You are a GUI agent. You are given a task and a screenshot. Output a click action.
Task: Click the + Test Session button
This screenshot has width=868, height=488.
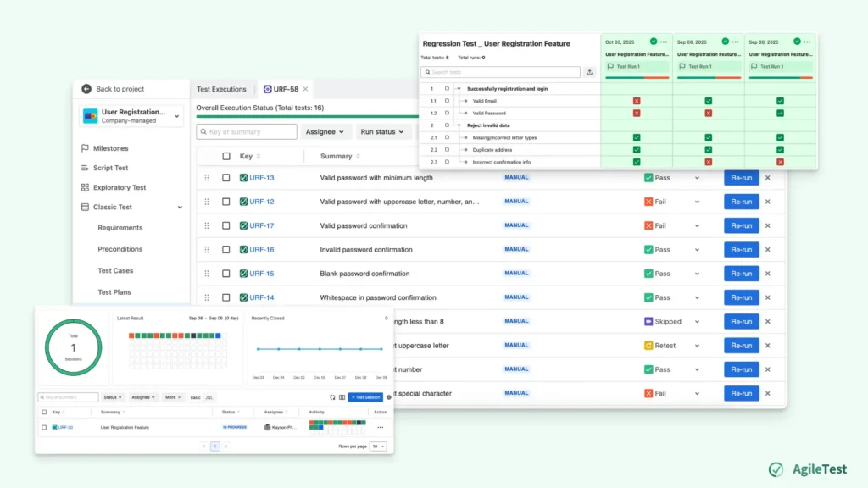(365, 396)
